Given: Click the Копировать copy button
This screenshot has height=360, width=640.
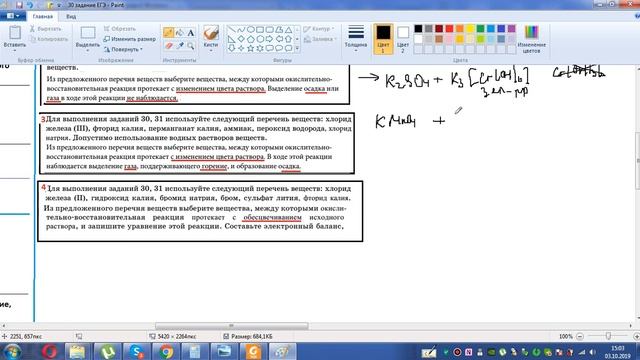Looking at the screenshot, I should click(x=49, y=39).
